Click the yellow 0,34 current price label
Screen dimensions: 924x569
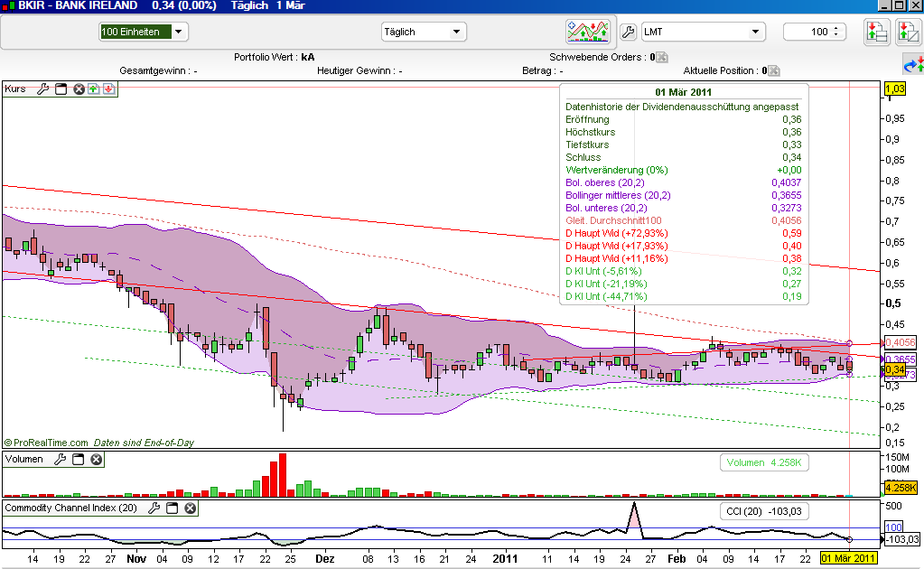[x=894, y=370]
